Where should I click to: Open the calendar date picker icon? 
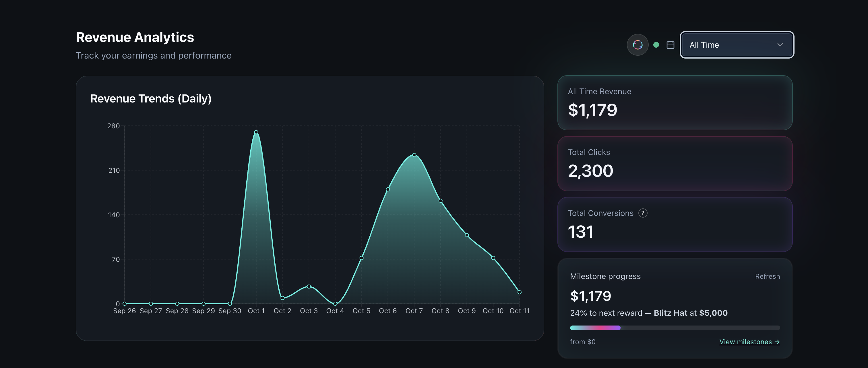tap(670, 44)
